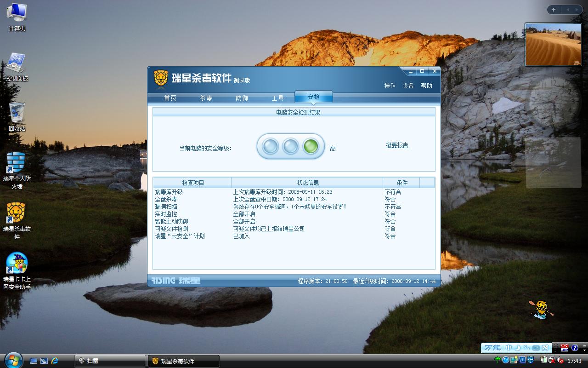The image size is (588, 368).
Task: Click the 状态信息 column header
Action: [307, 183]
